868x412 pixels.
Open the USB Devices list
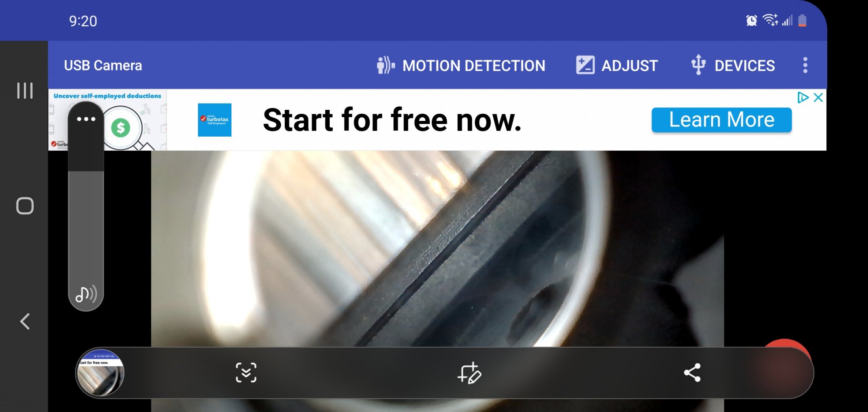tap(733, 65)
